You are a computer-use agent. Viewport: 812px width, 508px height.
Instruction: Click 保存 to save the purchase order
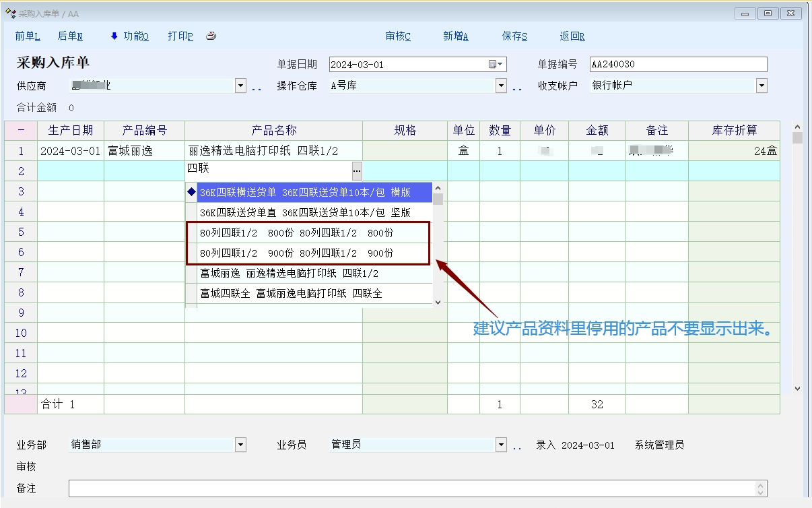click(514, 36)
